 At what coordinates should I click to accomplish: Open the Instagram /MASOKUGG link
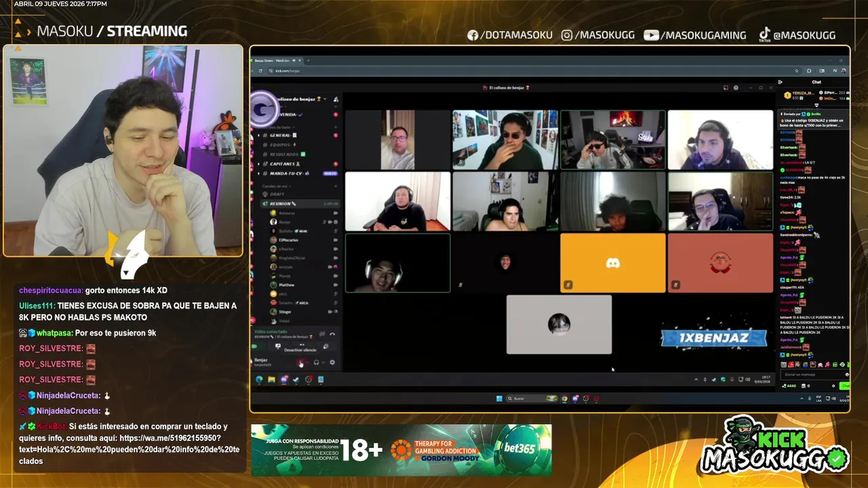(x=598, y=35)
